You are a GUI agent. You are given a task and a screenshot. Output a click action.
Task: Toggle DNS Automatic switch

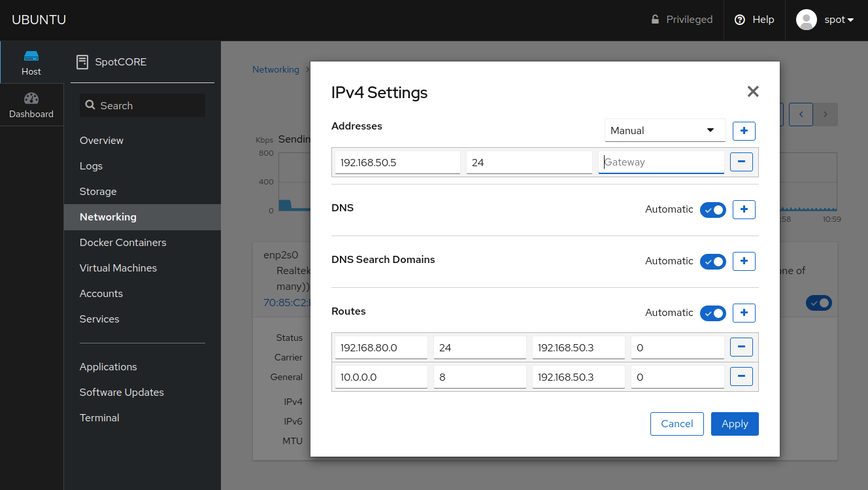click(713, 210)
